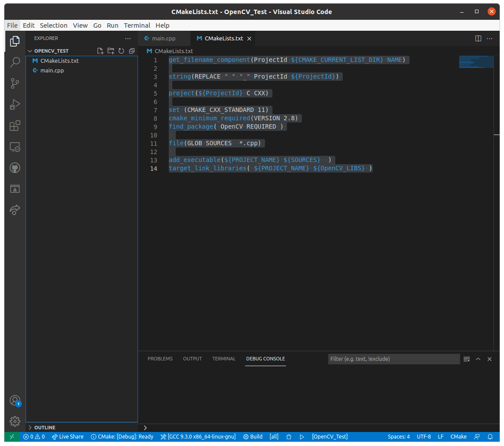Open the Live Share activity icon
This screenshot has width=504, height=446.
point(15,210)
